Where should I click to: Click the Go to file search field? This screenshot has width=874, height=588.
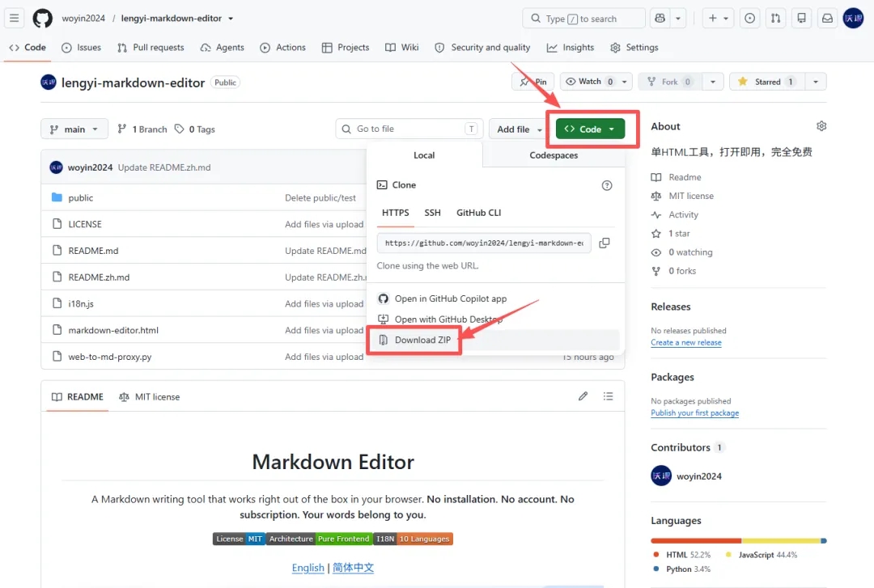(x=409, y=129)
